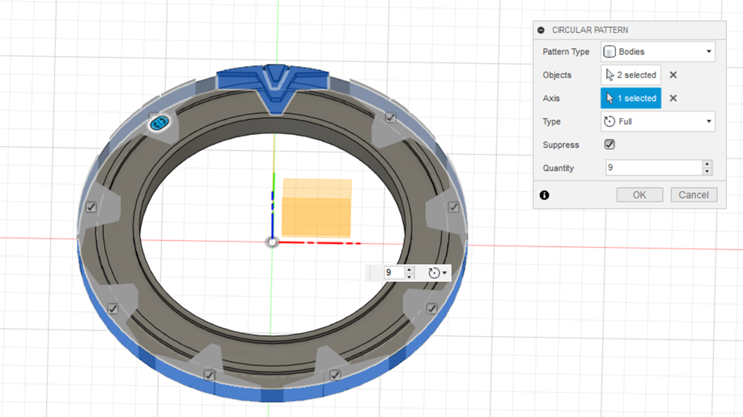
Task: Toggle instance checkbox at left side of ring
Action: 91,207
